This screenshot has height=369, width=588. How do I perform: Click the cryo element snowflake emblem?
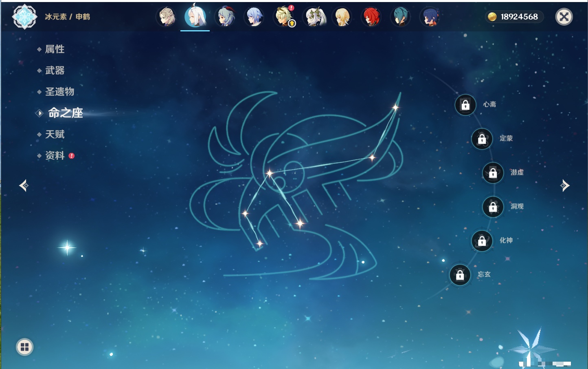click(24, 17)
